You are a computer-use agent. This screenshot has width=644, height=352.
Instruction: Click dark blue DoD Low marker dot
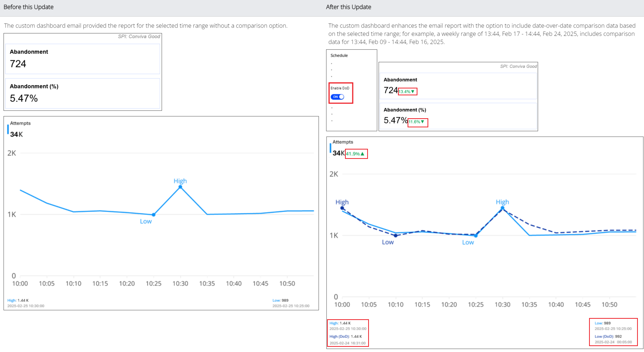click(396, 235)
